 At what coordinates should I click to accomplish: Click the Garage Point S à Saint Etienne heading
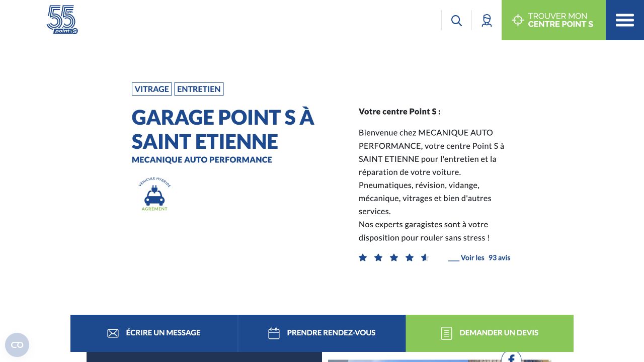coord(223,129)
